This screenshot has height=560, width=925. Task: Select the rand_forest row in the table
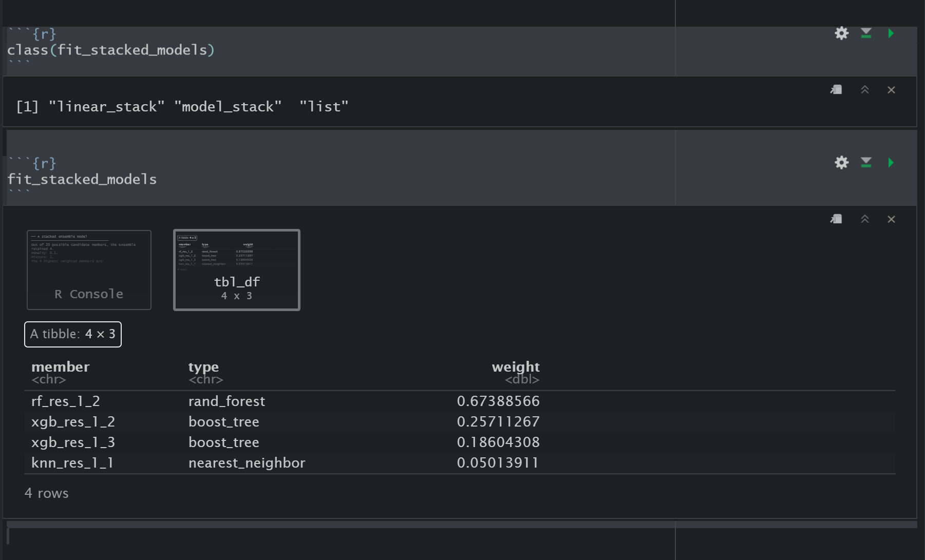coord(227,401)
